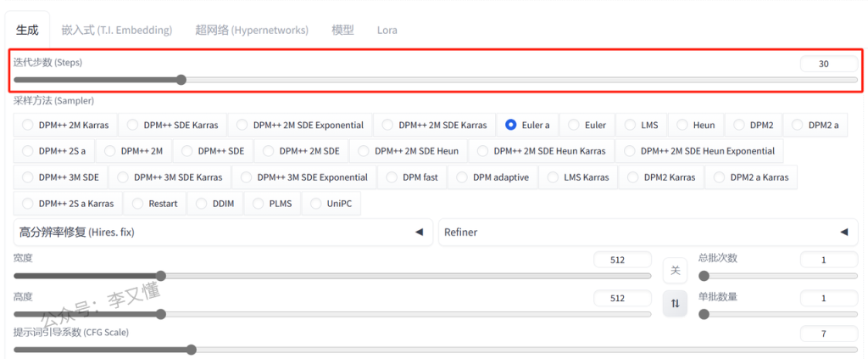Screen dimensions: 868x359
Task: Choose the Euler sampler option
Action: click(x=586, y=125)
